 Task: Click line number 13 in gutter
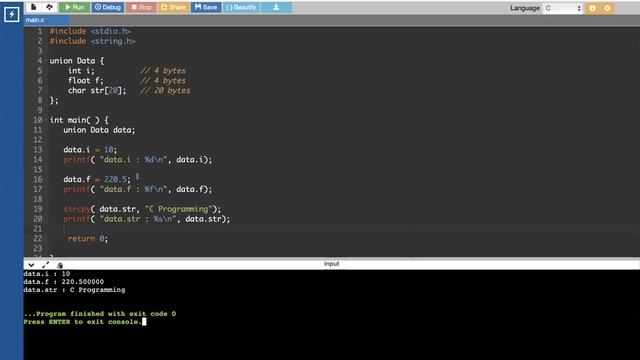(38, 150)
